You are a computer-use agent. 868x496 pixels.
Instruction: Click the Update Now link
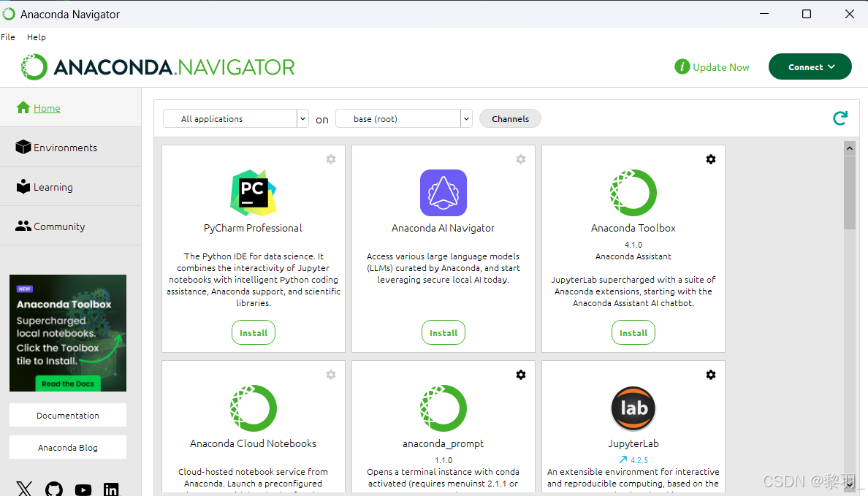click(720, 67)
